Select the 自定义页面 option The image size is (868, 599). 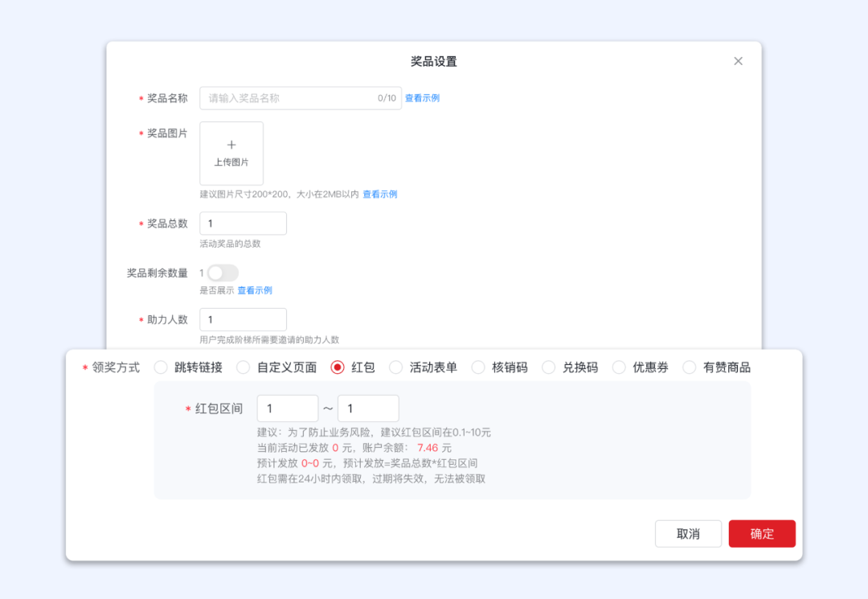[x=243, y=367]
